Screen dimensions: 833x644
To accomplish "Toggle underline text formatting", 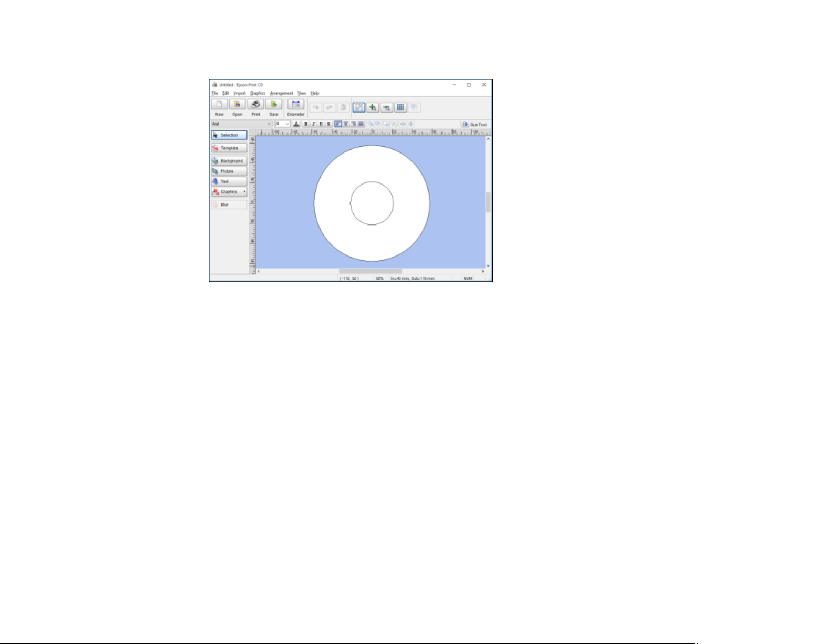I will point(321,124).
